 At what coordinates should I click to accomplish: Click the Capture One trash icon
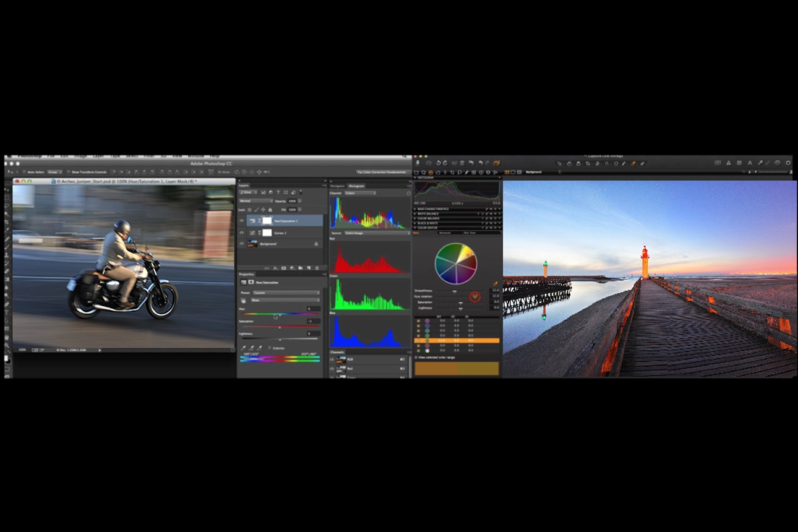[x=462, y=163]
